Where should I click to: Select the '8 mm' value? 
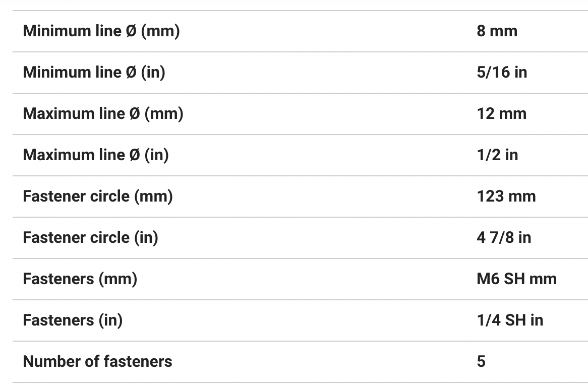point(497,31)
